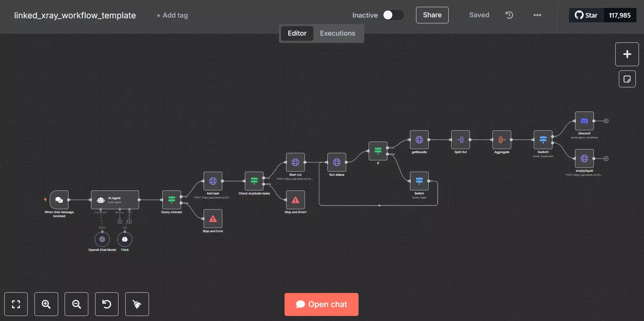
Task: Click Add tag
Action: [172, 15]
